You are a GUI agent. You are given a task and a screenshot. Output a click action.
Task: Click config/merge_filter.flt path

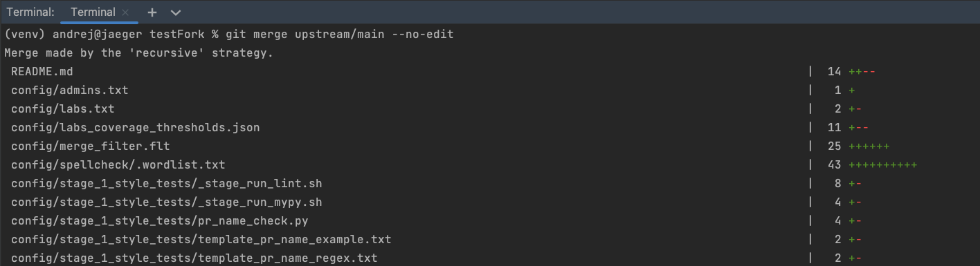[x=91, y=146]
